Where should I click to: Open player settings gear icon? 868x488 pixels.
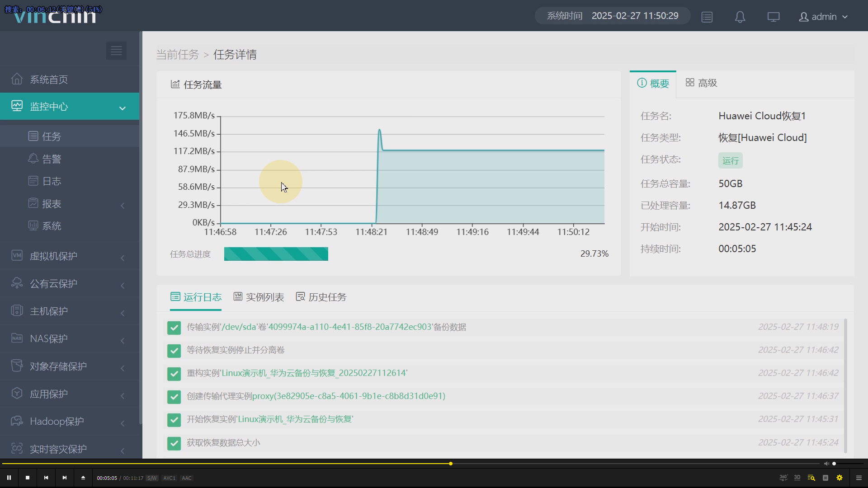(x=840, y=478)
